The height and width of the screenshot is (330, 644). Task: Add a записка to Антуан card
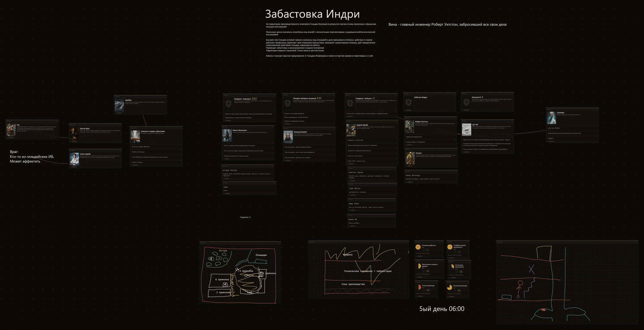pyautogui.click(x=409, y=166)
